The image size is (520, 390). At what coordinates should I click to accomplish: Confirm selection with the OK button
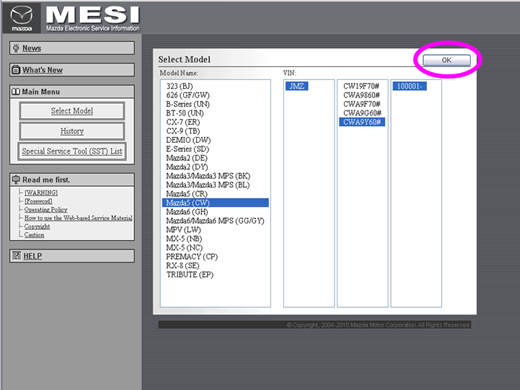(x=447, y=60)
